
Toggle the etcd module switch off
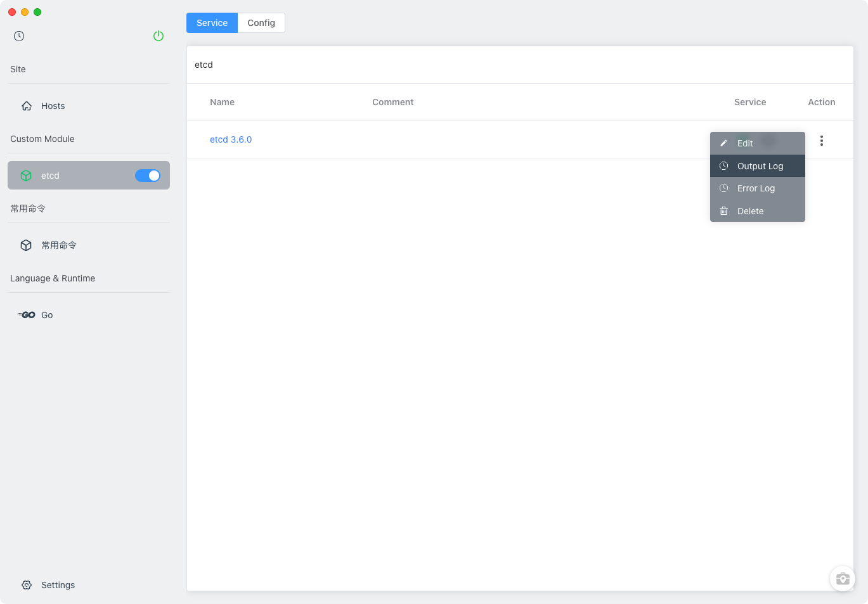148,176
